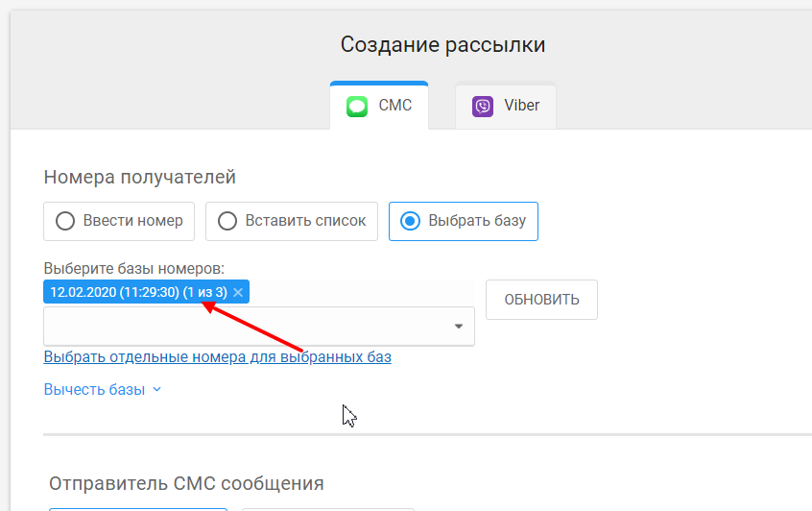Remove the 12.02.2020 database tag
Viewport: 812px width, 511px height.
(x=238, y=292)
